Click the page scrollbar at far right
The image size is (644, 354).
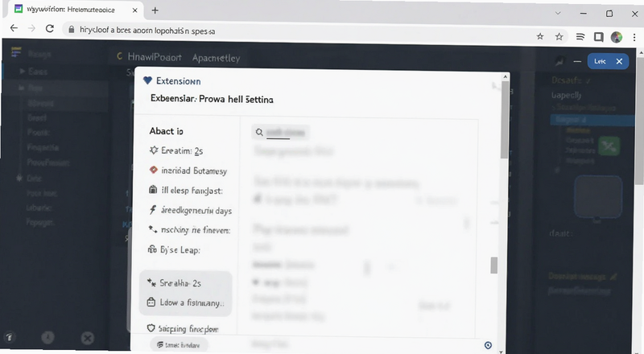pyautogui.click(x=640, y=121)
